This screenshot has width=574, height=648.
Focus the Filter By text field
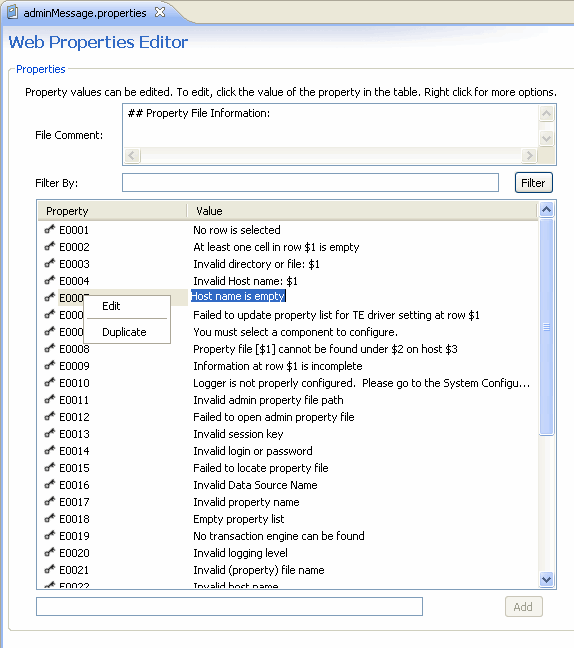tap(310, 183)
